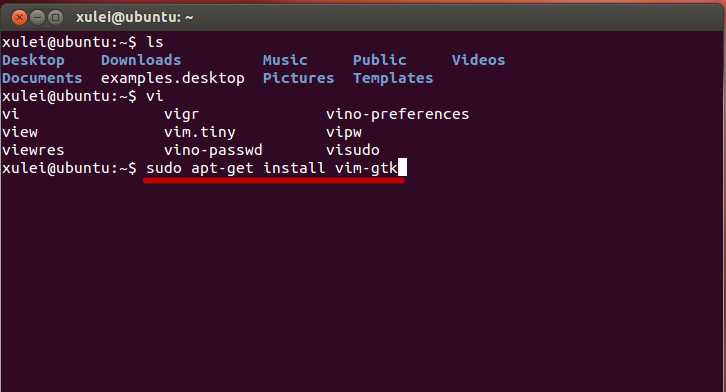Click the vino-preferences completion entry

pyautogui.click(x=397, y=115)
